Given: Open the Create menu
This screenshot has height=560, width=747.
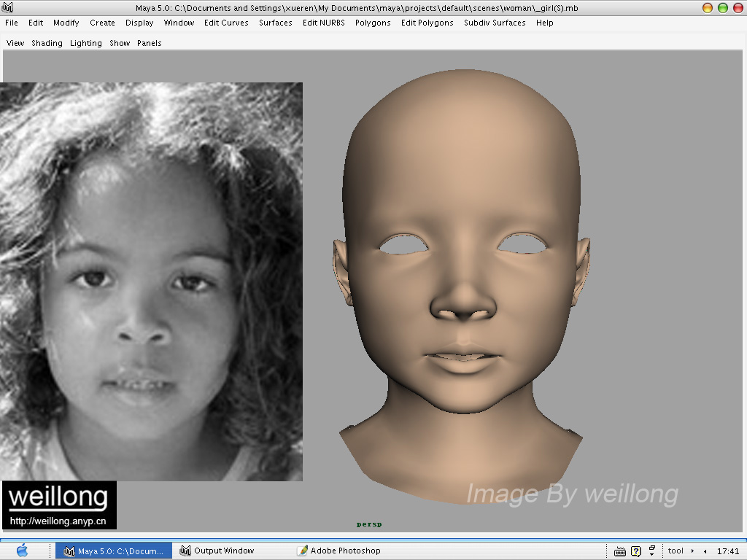Looking at the screenshot, I should coord(102,23).
